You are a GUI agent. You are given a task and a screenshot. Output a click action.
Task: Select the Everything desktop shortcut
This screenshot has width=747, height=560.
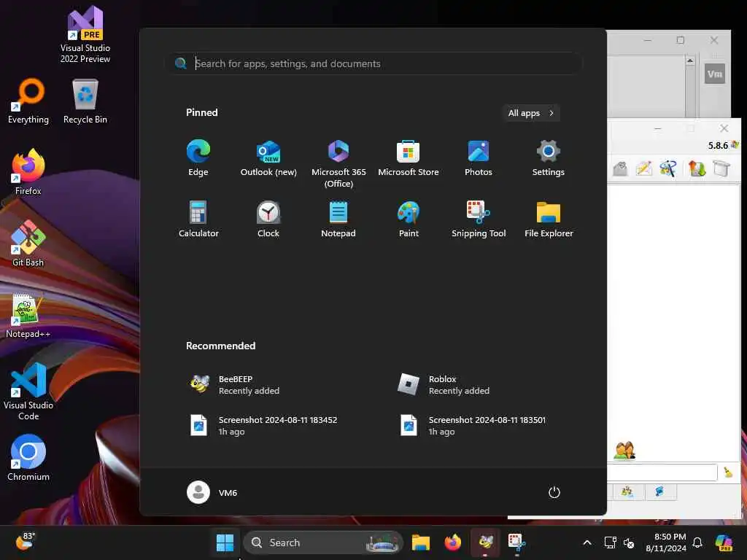[28, 101]
